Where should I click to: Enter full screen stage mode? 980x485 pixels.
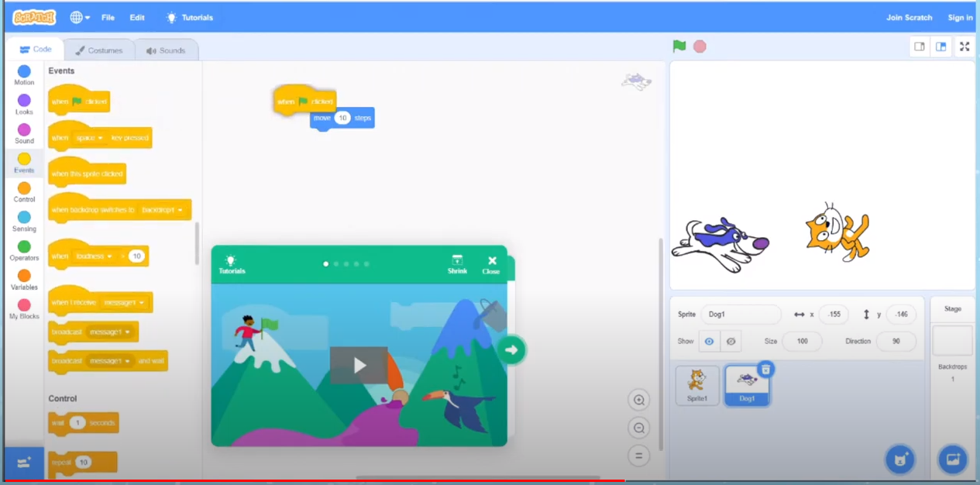[965, 46]
